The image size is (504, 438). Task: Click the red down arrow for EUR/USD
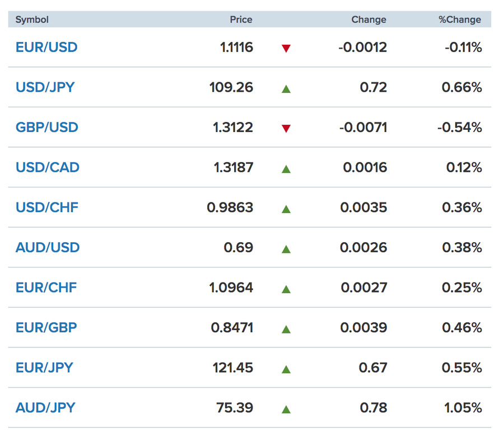286,48
